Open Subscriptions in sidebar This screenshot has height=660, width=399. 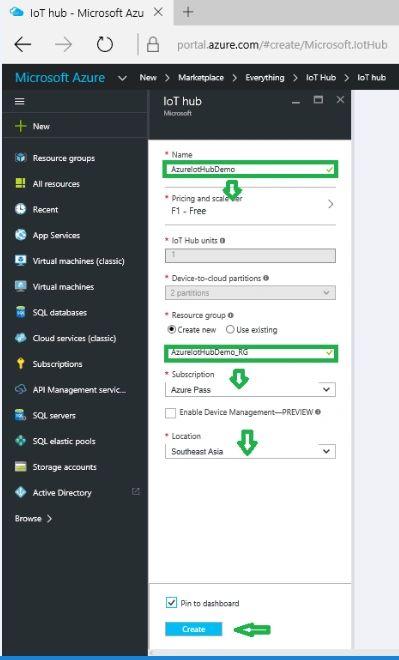[58, 364]
